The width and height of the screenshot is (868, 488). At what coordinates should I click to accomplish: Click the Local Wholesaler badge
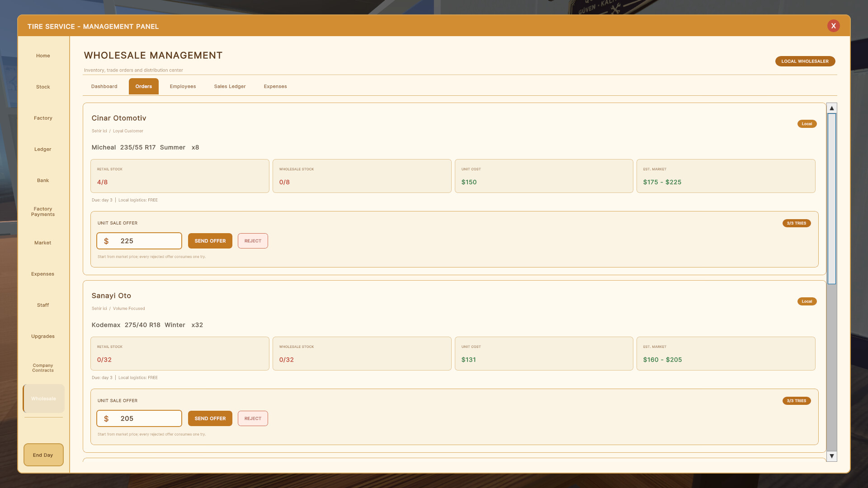(x=805, y=61)
